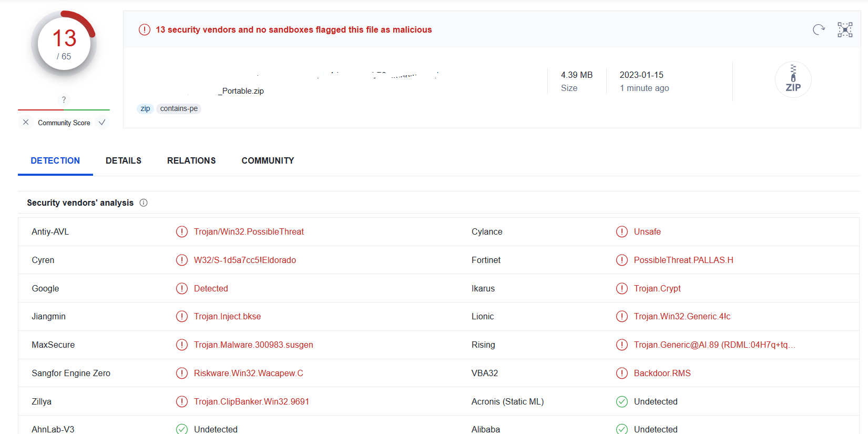Click info icon beside Security vendors' analysis
The height and width of the screenshot is (434, 868).
point(144,203)
